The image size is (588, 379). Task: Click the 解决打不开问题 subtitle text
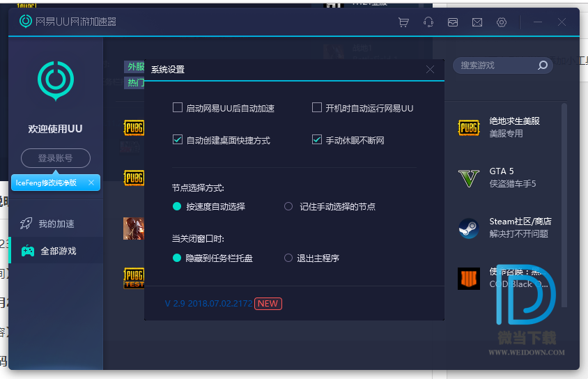tap(518, 234)
